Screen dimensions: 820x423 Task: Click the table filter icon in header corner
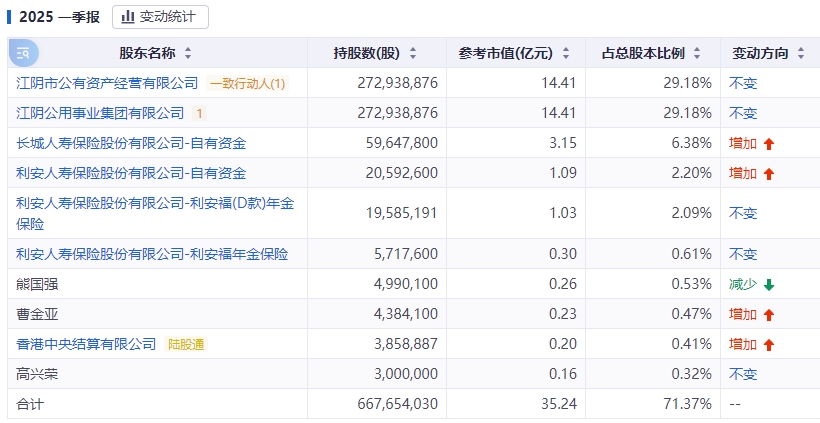(23, 53)
